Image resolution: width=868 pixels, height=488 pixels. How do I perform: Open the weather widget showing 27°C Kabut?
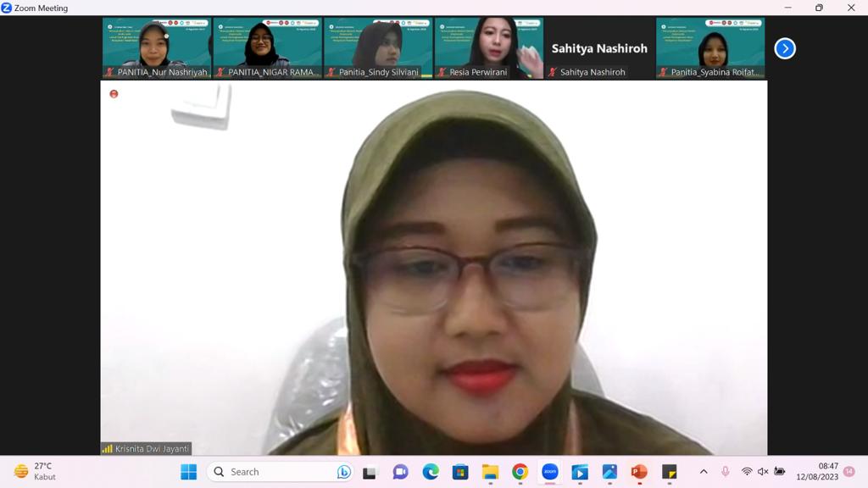pos(34,472)
